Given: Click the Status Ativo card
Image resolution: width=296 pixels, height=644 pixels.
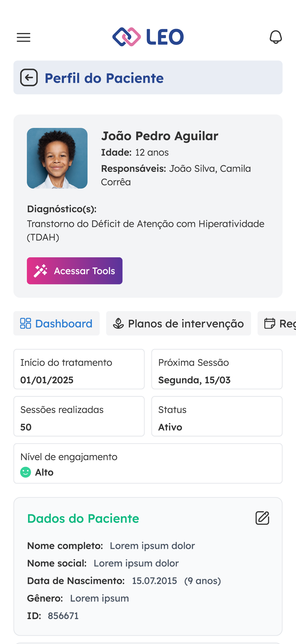Looking at the screenshot, I should point(217,416).
